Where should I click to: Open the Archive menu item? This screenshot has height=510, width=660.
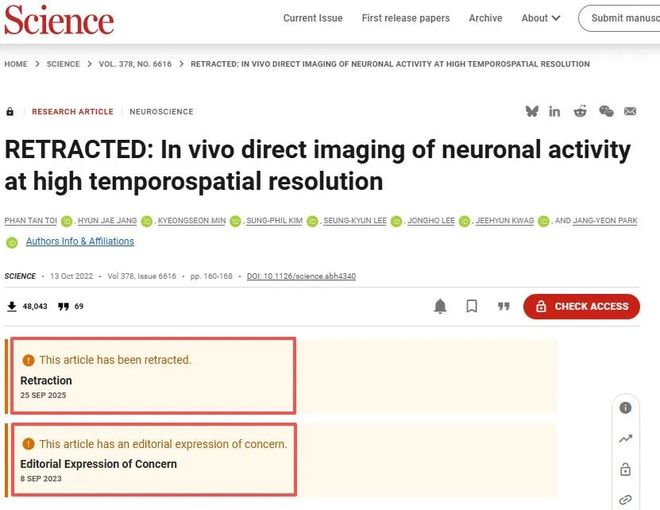[x=486, y=18]
